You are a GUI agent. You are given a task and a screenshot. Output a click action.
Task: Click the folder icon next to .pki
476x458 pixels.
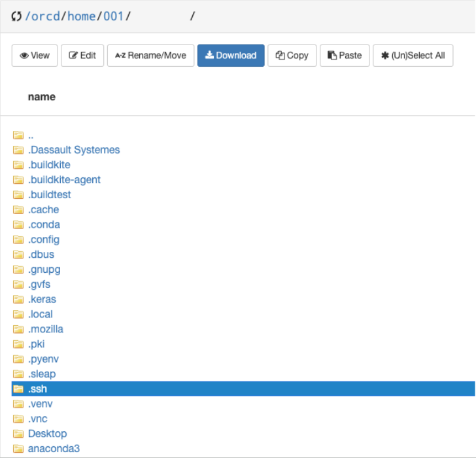point(18,344)
